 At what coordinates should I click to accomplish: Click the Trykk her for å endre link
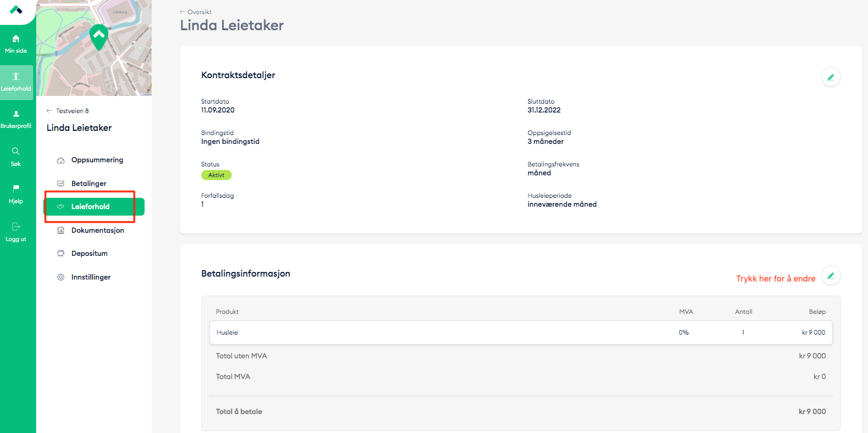coord(775,278)
